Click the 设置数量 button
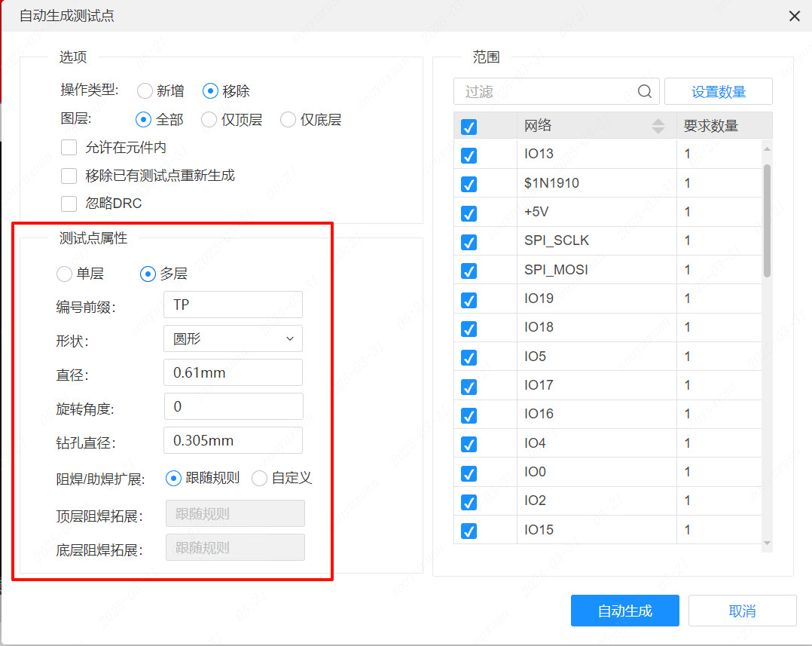The image size is (812, 646). 717,90
